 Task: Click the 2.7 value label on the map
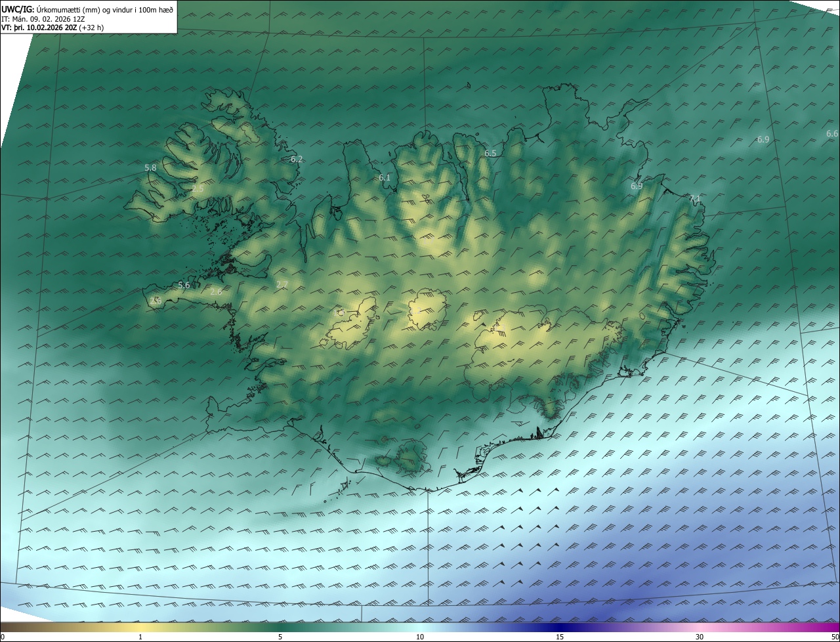(x=282, y=284)
